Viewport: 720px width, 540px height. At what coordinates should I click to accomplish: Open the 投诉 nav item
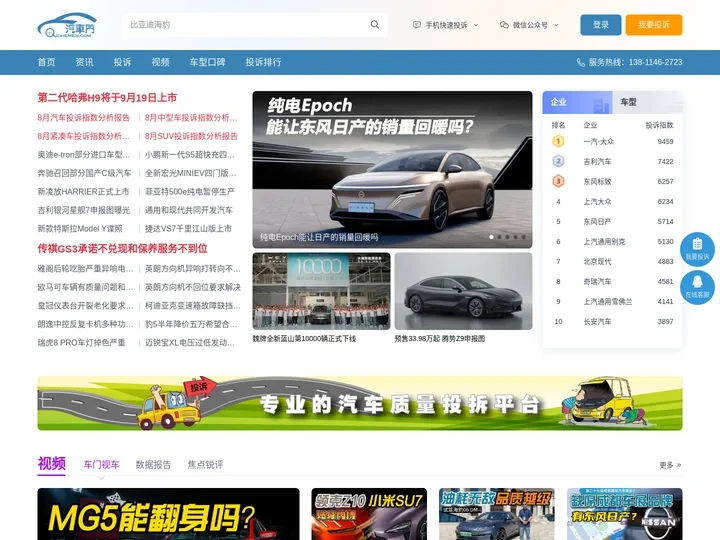coord(123,62)
